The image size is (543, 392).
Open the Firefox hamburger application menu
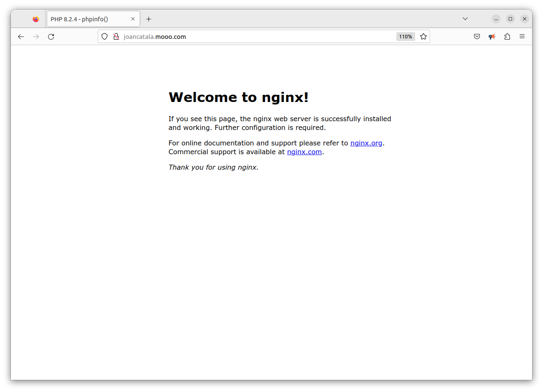[x=522, y=37]
